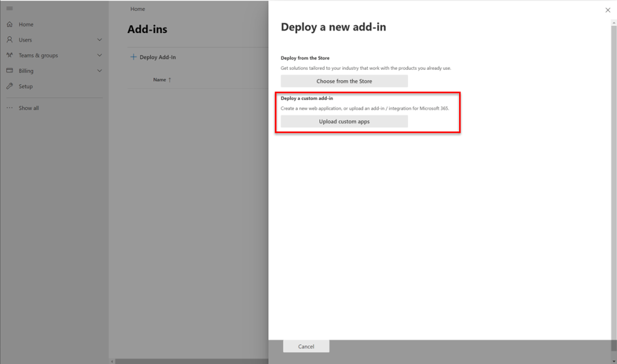The image size is (617, 364).
Task: Click the Upload custom apps button
Action: 344,121
